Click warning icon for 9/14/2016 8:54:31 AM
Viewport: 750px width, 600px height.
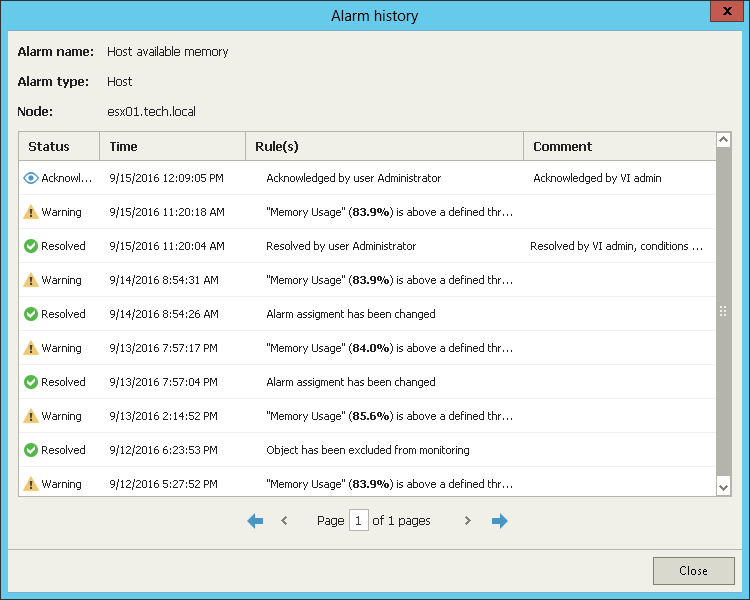coord(31,280)
